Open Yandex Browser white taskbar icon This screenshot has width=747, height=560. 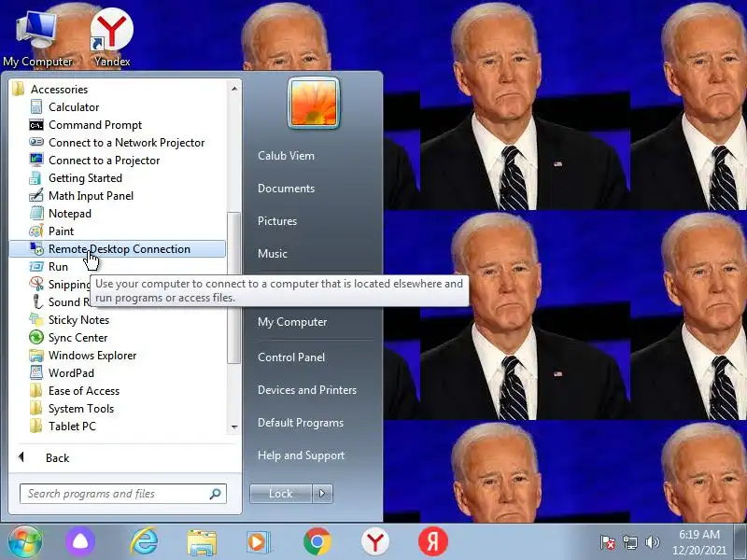point(375,542)
